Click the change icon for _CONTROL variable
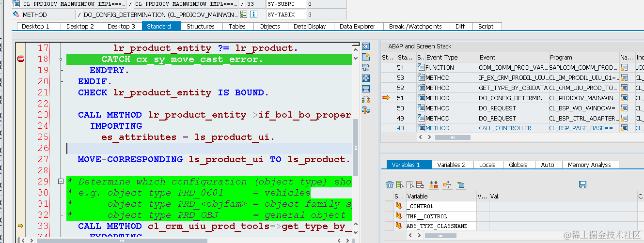This screenshot has height=243, width=644. point(399,206)
